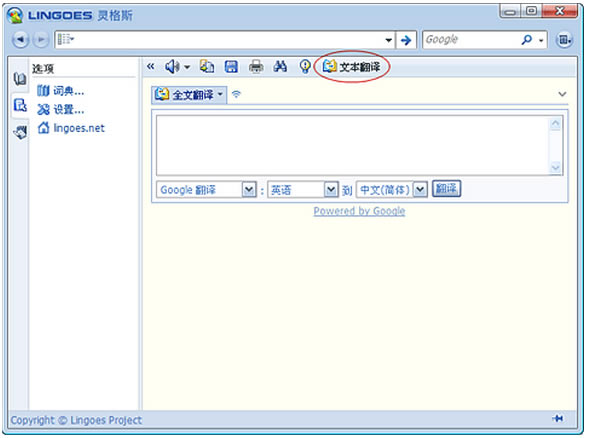Click the binoculars find icon
This screenshot has height=438, width=590.
[280, 67]
